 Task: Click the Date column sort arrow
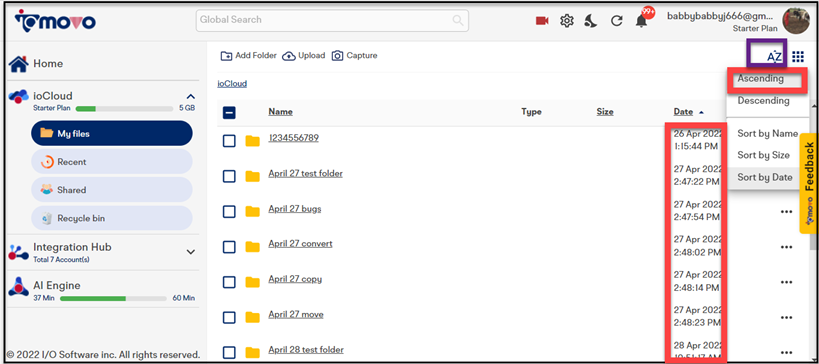click(701, 112)
